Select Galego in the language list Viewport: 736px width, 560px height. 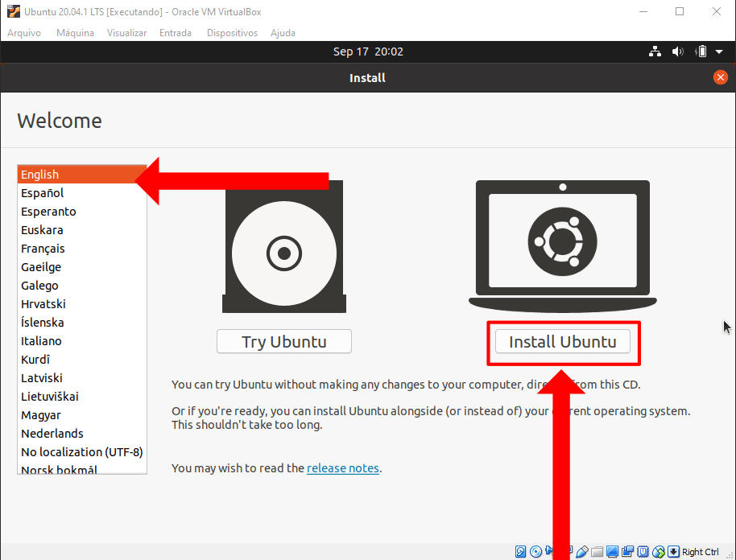[x=82, y=286]
